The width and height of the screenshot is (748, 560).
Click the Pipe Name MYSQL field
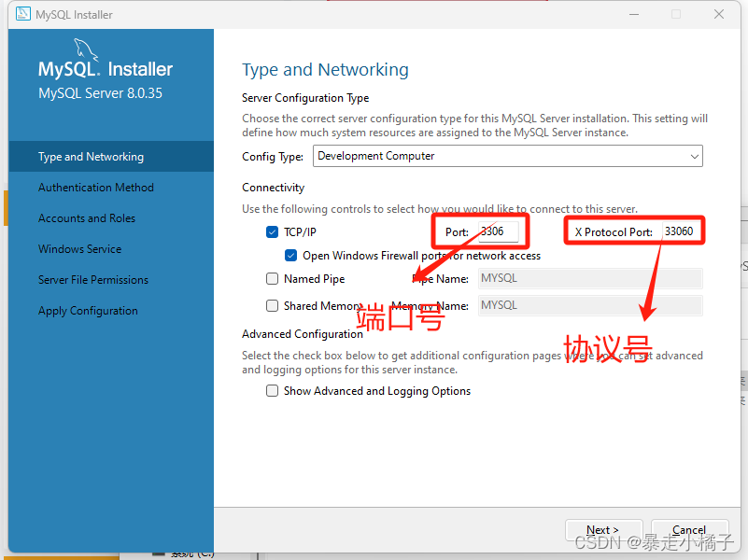point(590,278)
